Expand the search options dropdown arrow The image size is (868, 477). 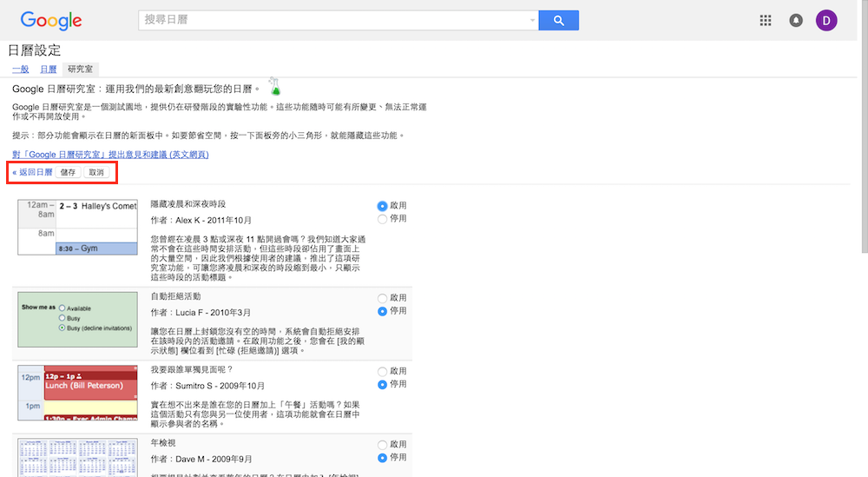pyautogui.click(x=532, y=21)
